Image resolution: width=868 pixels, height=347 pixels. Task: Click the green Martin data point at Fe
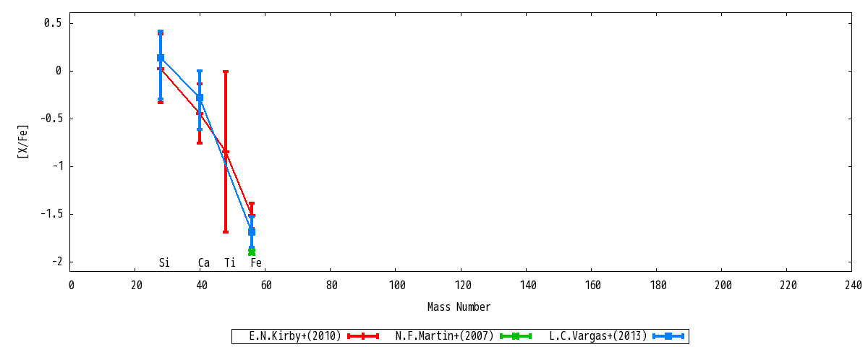click(252, 252)
